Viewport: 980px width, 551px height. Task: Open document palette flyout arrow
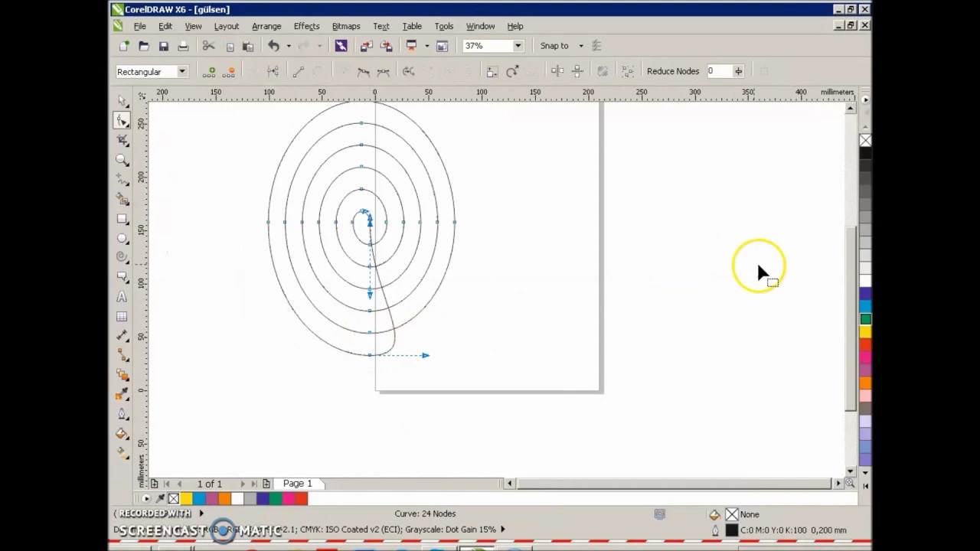pyautogui.click(x=146, y=499)
